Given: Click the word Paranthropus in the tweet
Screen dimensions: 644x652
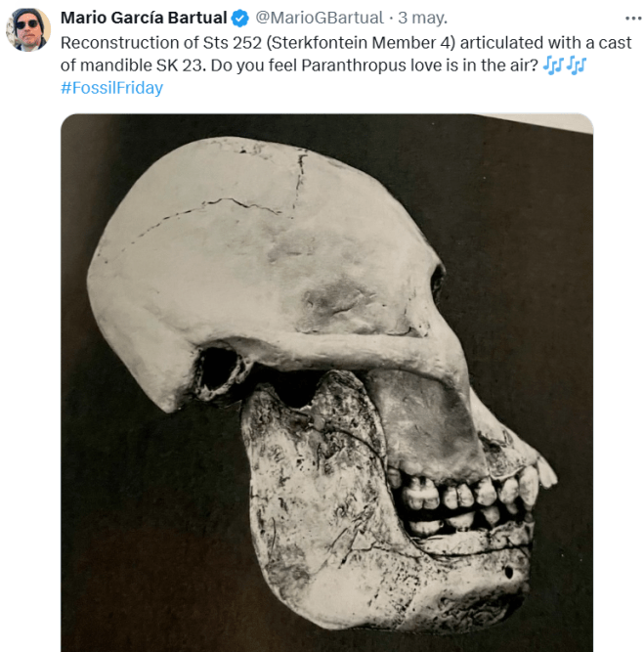Looking at the screenshot, I should pyautogui.click(x=354, y=65).
